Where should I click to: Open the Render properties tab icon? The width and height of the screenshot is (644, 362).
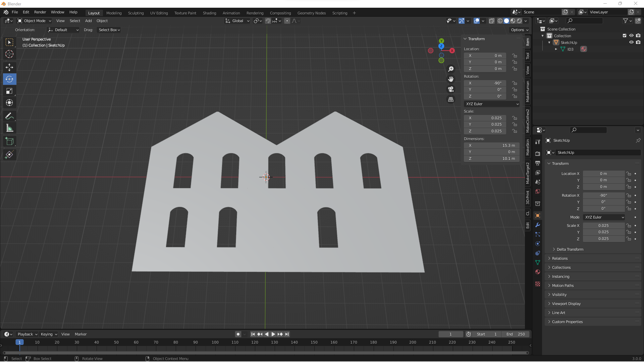point(538,154)
